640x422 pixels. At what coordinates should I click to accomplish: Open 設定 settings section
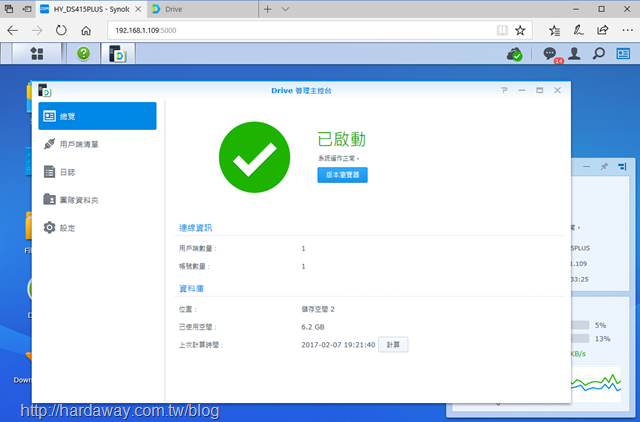pyautogui.click(x=97, y=227)
